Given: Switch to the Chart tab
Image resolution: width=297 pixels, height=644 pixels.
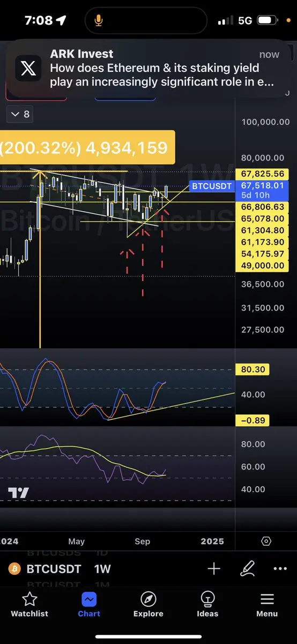Looking at the screenshot, I should (x=89, y=605).
